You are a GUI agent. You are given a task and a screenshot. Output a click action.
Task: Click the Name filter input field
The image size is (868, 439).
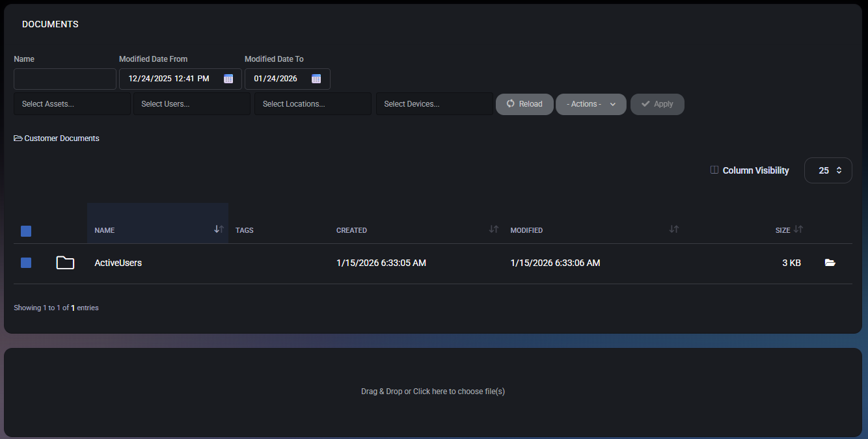[65, 79]
